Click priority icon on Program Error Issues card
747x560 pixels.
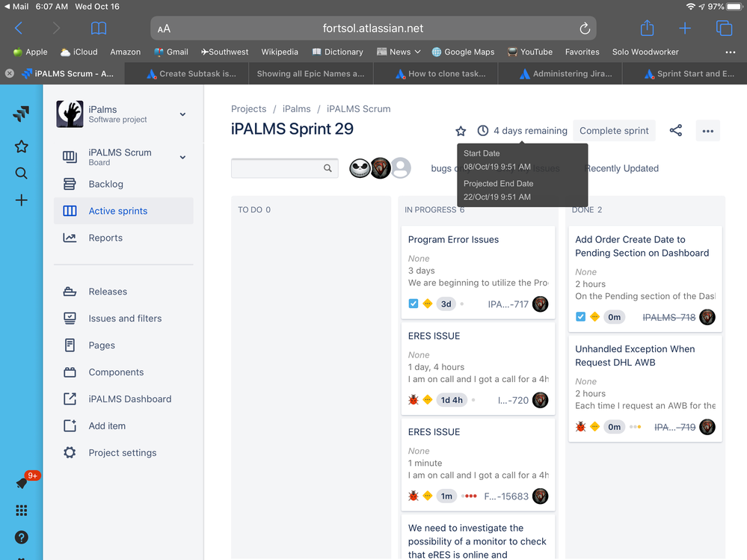pyautogui.click(x=428, y=304)
